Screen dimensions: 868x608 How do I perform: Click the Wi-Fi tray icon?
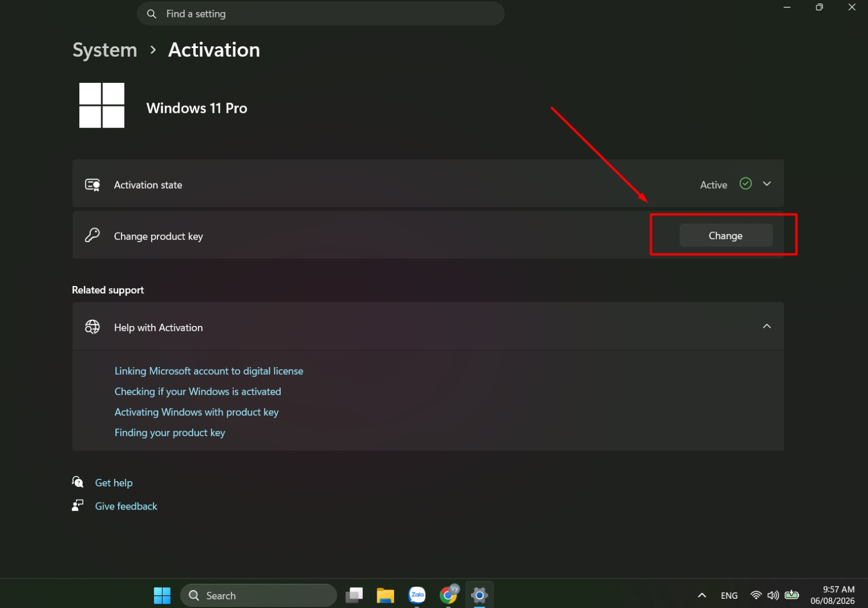pos(756,595)
